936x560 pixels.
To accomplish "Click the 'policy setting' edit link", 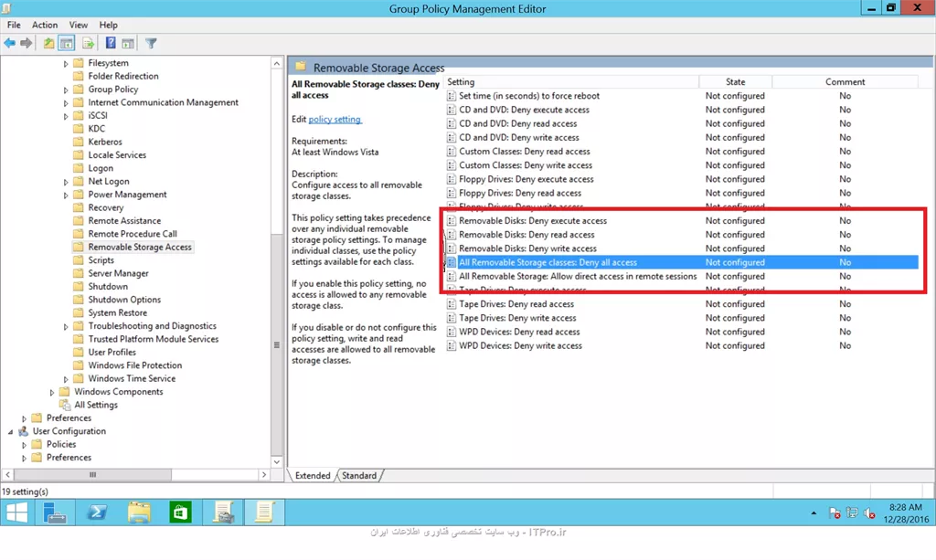I will (x=335, y=120).
